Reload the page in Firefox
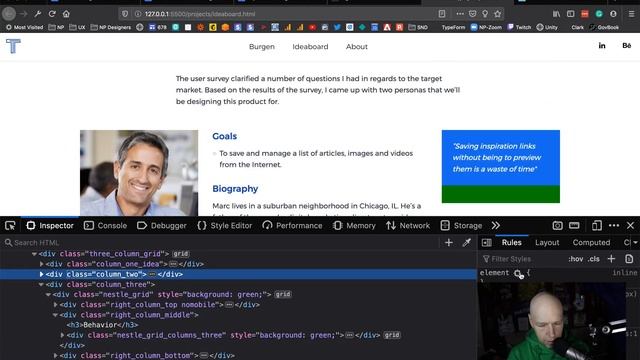 [x=52, y=14]
